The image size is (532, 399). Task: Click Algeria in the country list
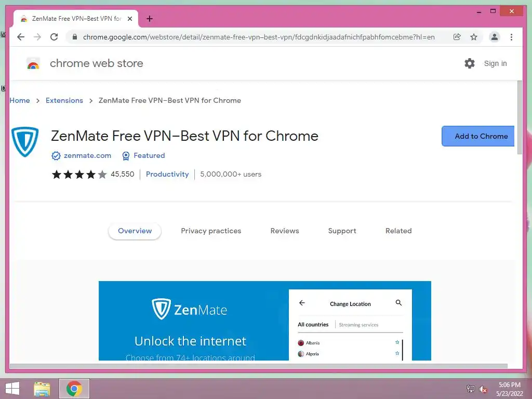[312, 354]
